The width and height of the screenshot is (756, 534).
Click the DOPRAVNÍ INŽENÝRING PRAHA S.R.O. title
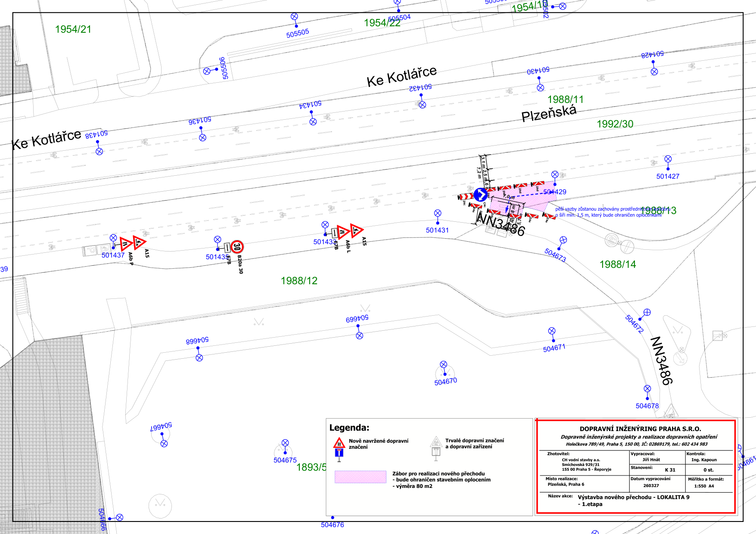coord(640,429)
